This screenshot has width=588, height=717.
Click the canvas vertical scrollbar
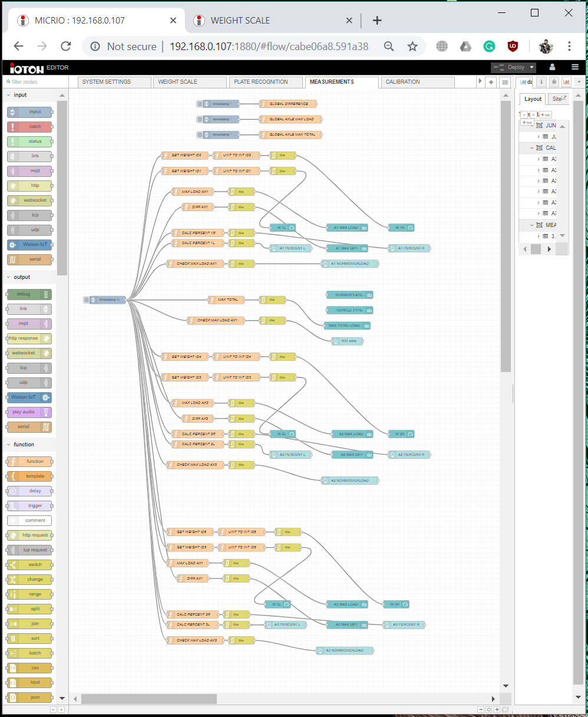[506, 236]
